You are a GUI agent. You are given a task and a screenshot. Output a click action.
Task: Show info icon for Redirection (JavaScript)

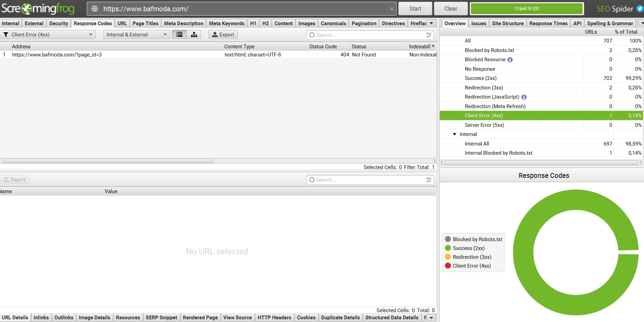click(524, 97)
